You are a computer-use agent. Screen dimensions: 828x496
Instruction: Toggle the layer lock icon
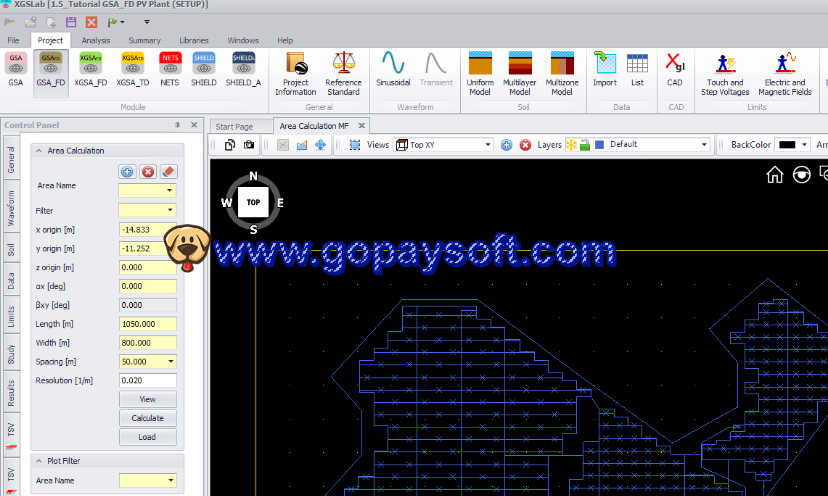click(585, 145)
